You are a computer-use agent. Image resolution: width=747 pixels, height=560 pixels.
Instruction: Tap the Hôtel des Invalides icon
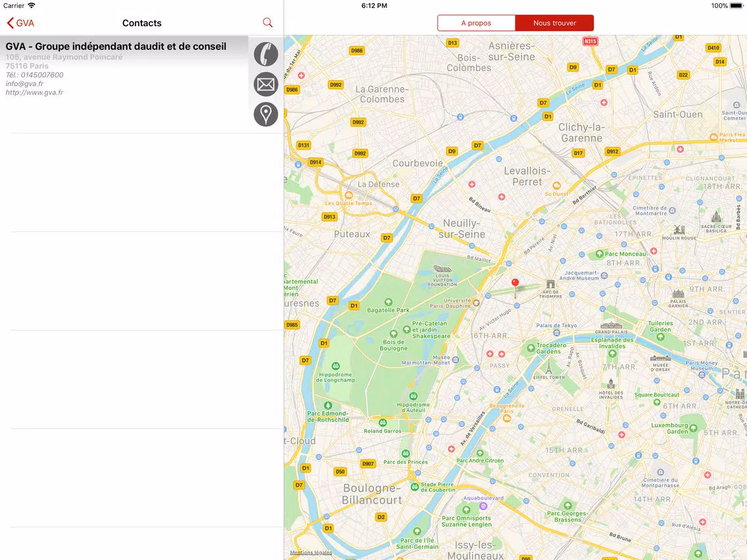pos(611,384)
